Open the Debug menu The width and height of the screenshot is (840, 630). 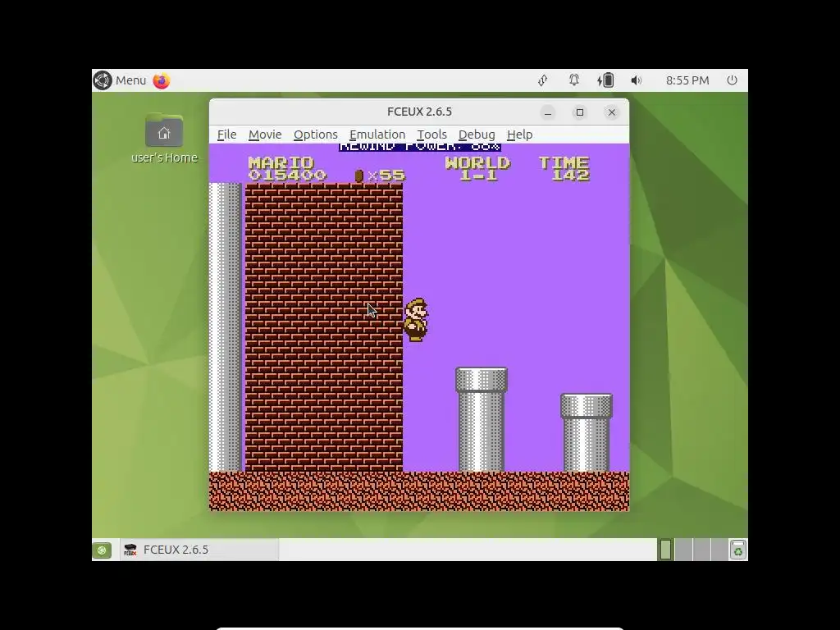(x=477, y=135)
